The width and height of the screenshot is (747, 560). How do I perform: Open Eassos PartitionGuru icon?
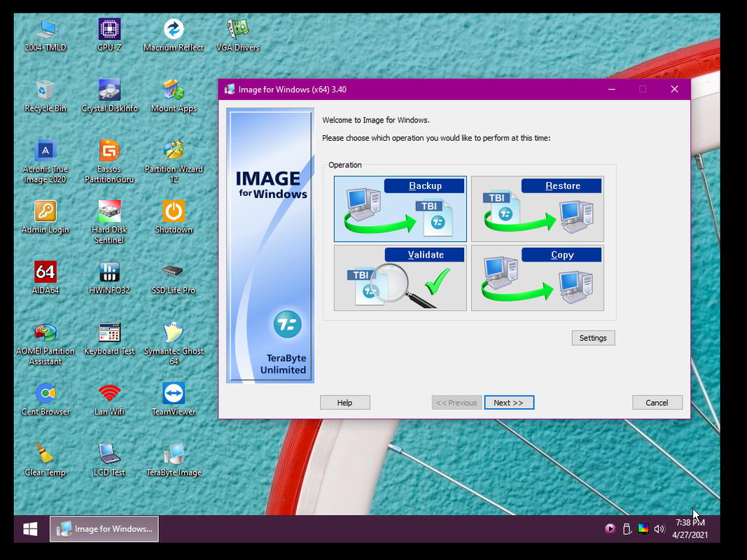click(x=109, y=162)
